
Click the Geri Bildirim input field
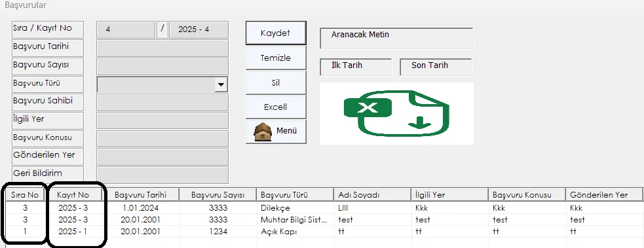[x=162, y=175]
